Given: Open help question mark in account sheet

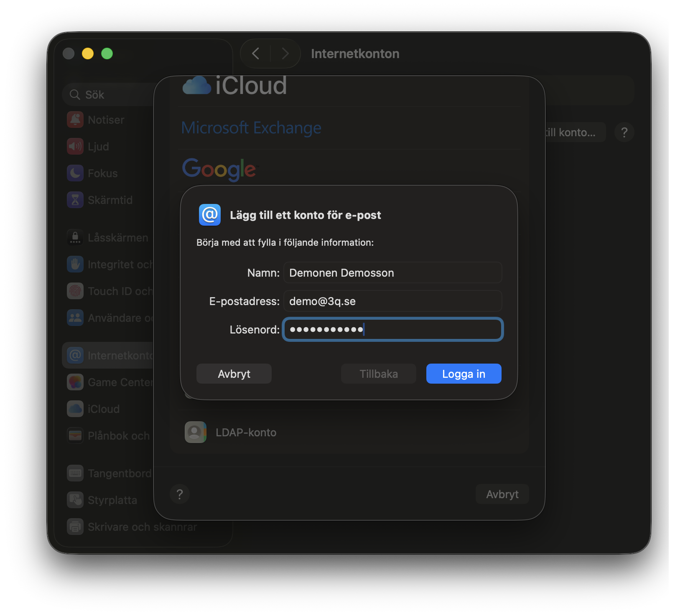Looking at the screenshot, I should (180, 494).
